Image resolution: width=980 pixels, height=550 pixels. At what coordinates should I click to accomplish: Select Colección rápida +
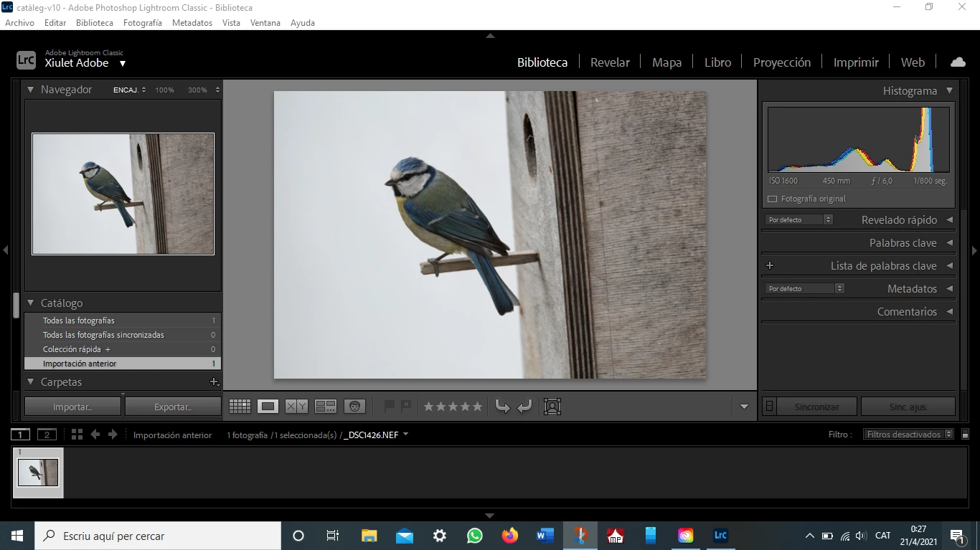point(123,349)
